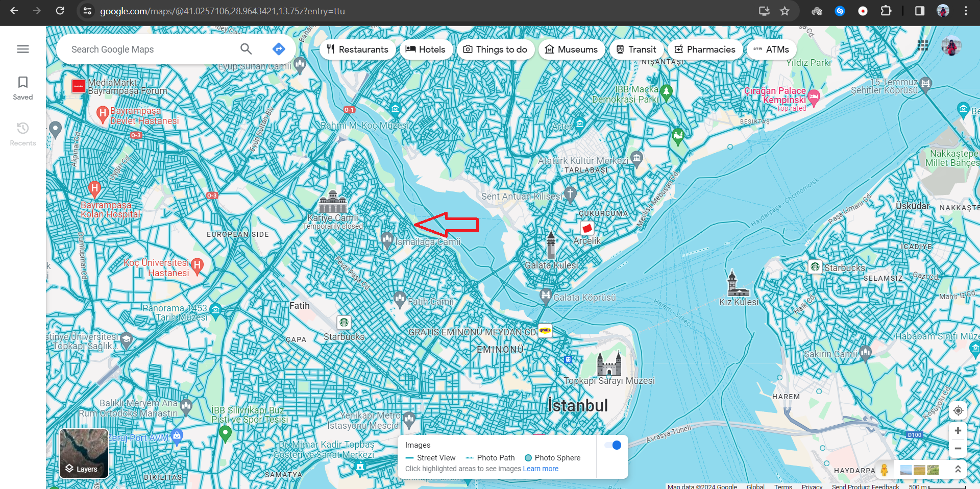Filter map by Restaurants
980x489 pixels.
[x=358, y=50]
